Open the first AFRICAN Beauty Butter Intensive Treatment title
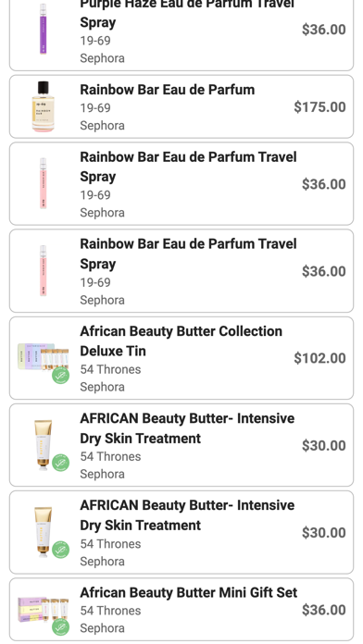363x644 pixels. click(x=187, y=428)
